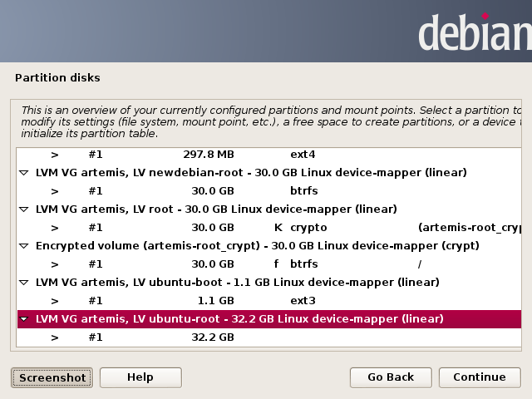Select the btrfs partition mounted at /
The image size is (532, 399).
point(269,264)
